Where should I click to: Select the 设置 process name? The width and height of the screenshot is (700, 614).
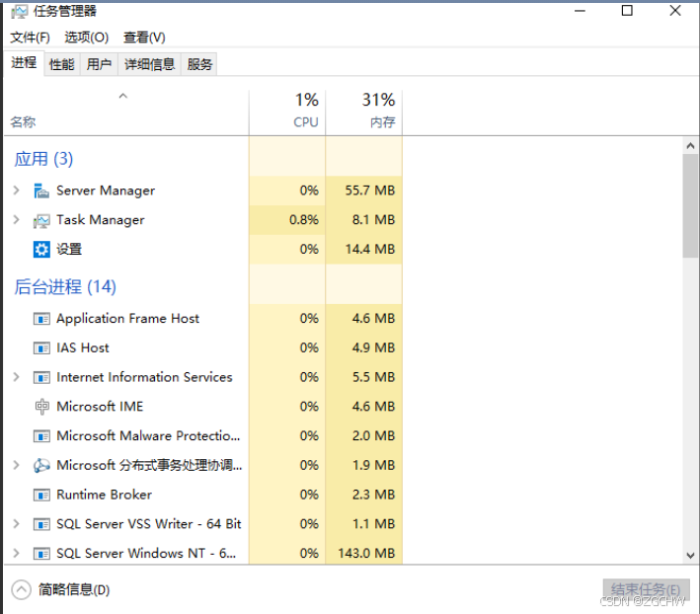coord(69,249)
